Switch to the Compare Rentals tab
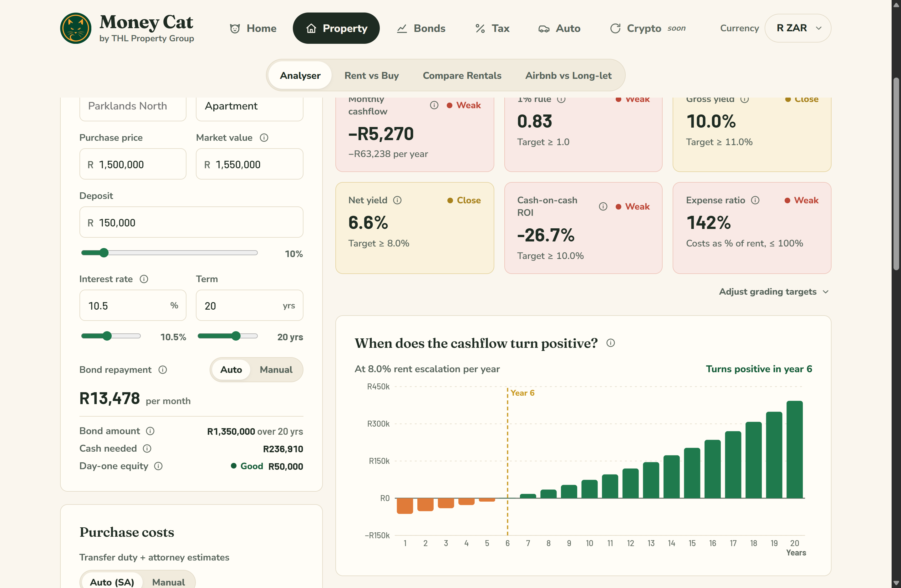Image resolution: width=901 pixels, height=588 pixels. pyautogui.click(x=462, y=75)
